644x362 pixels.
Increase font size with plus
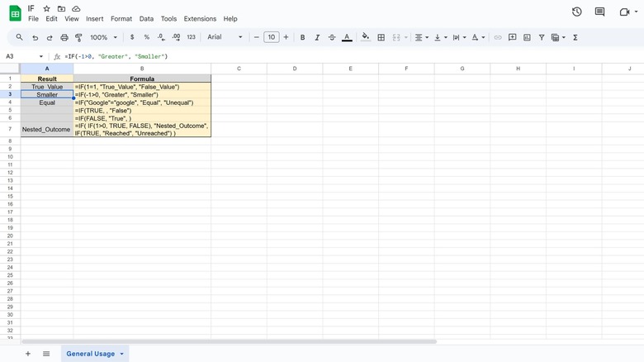pyautogui.click(x=286, y=37)
